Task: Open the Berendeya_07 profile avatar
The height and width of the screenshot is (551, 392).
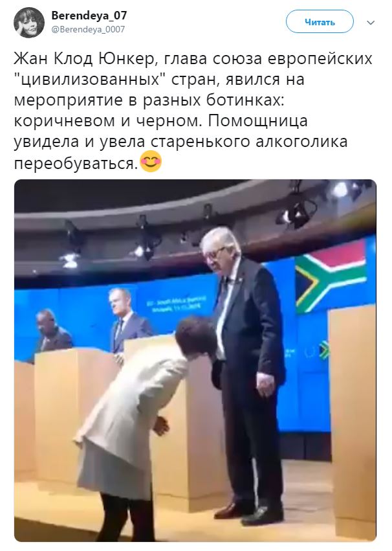Action: (x=29, y=22)
